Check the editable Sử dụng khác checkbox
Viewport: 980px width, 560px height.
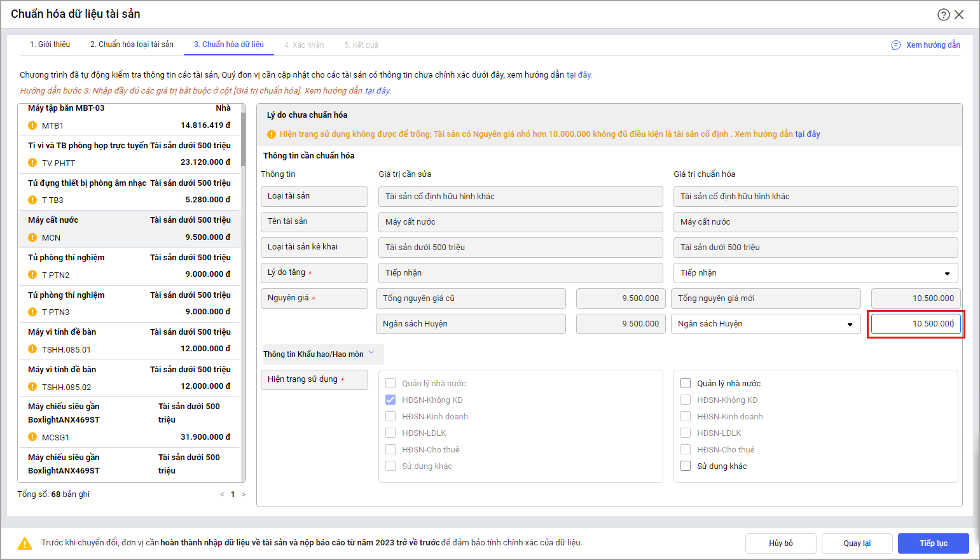tap(686, 466)
